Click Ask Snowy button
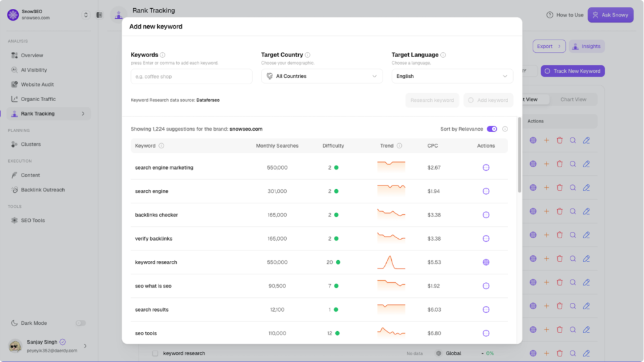 click(x=610, y=15)
